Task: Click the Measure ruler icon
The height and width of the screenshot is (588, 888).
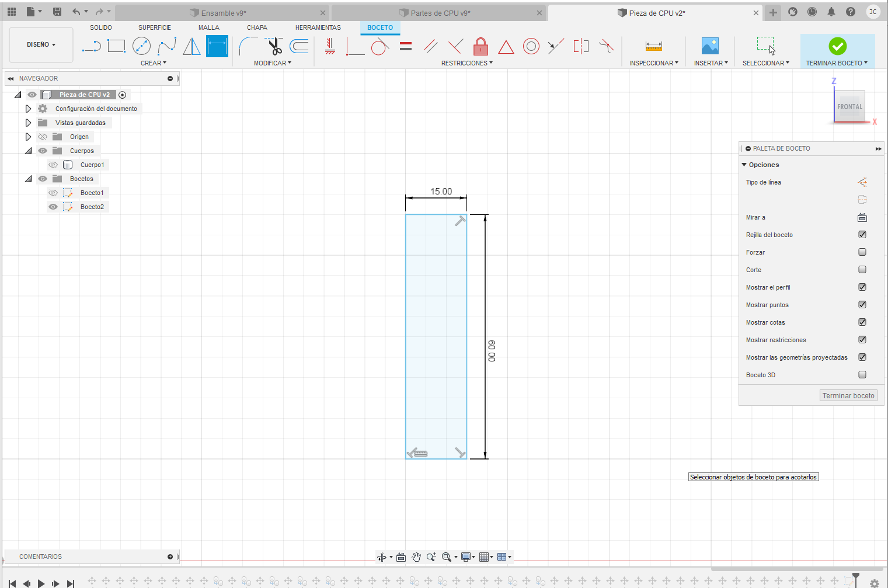Action: coord(654,46)
